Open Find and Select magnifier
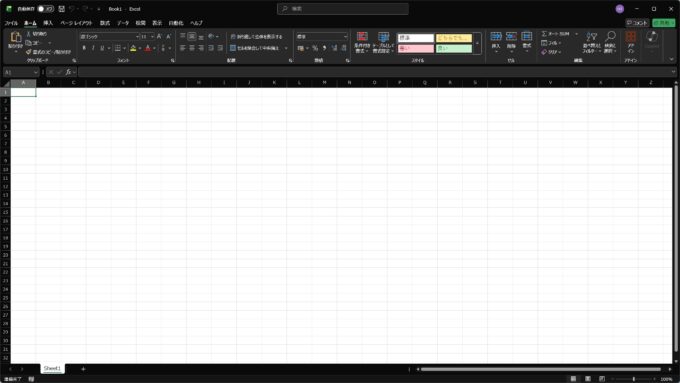 point(610,42)
